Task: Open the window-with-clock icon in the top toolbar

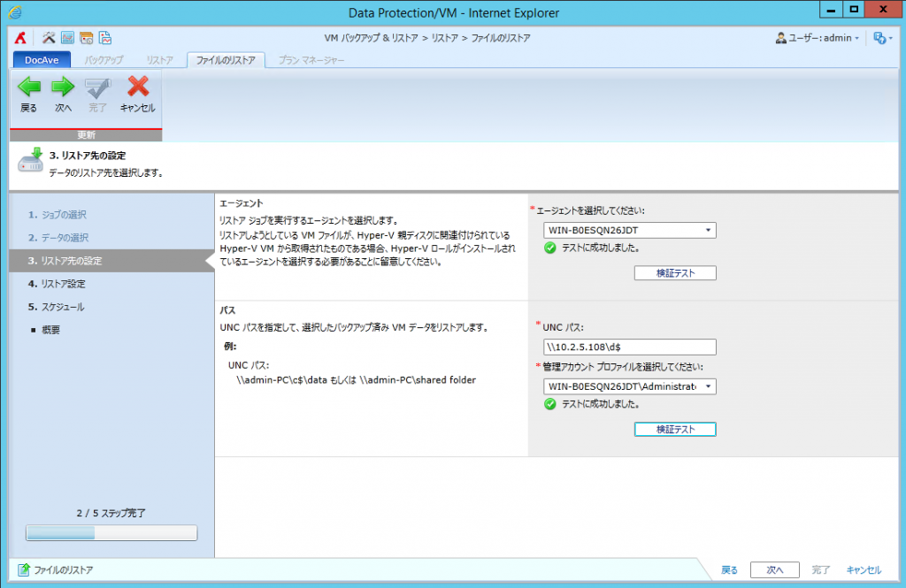Action: 87,38
